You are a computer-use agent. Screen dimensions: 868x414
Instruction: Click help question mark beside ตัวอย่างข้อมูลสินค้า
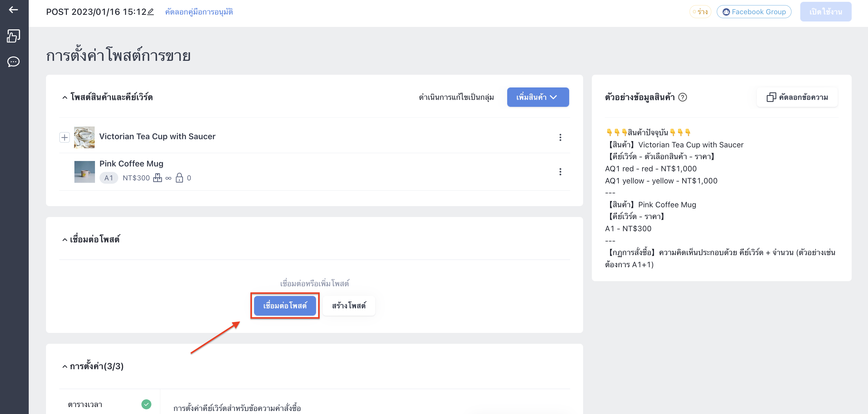click(x=682, y=97)
